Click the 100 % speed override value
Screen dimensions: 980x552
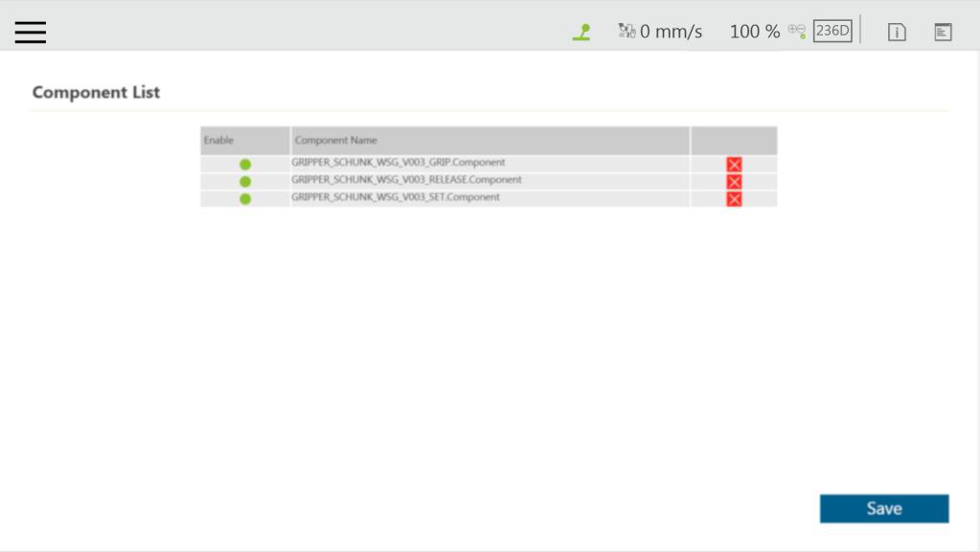[x=754, y=32]
